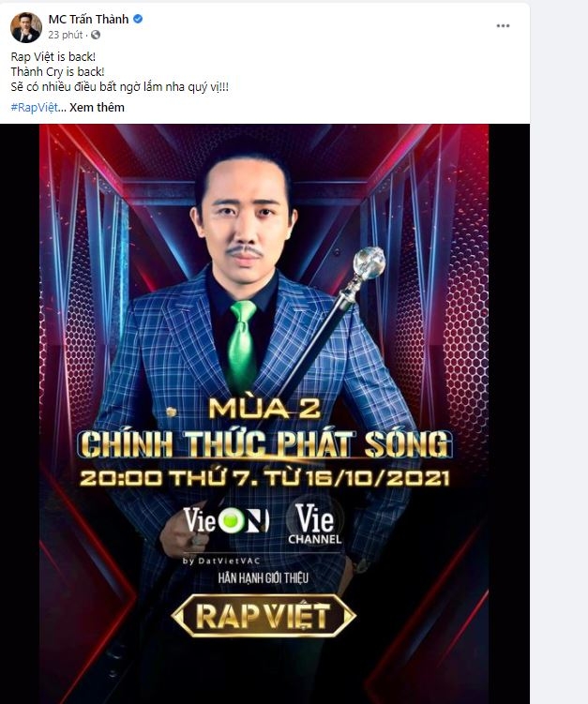The width and height of the screenshot is (588, 704).
Task: Follow the #RapViệt hashtag
Action: click(34, 107)
